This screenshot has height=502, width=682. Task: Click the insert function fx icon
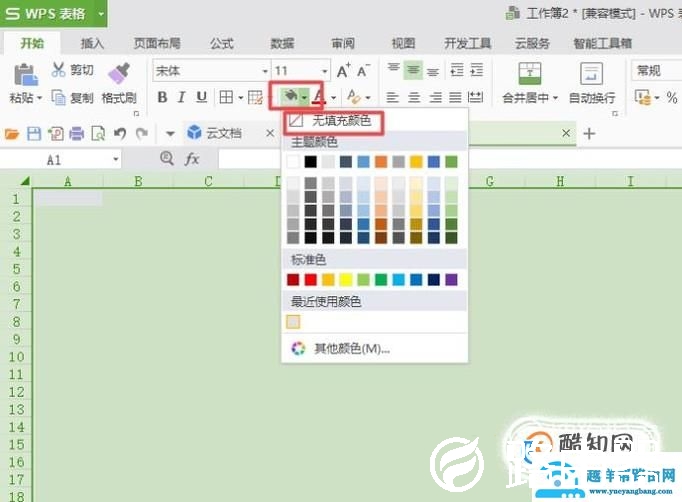(192, 159)
